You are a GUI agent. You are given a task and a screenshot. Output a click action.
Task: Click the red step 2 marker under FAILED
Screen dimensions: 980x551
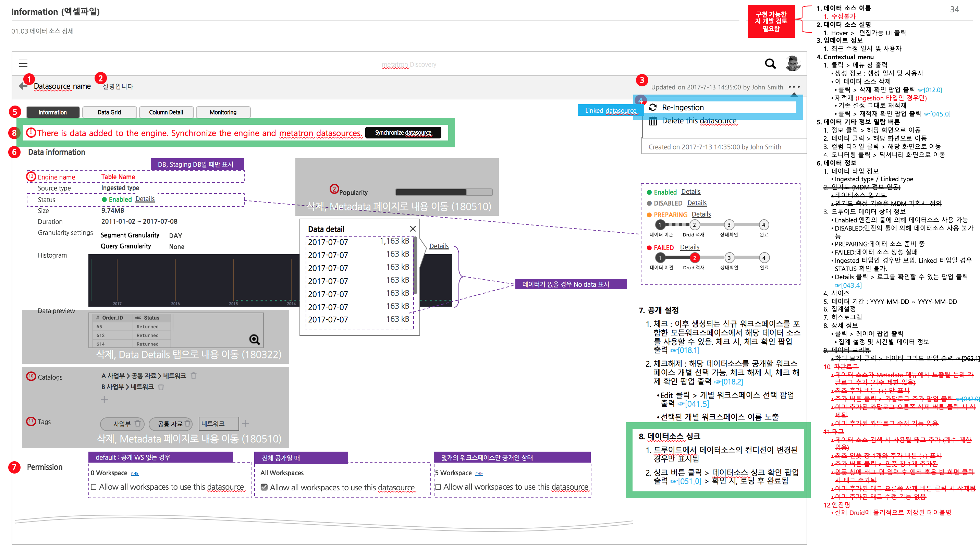point(694,258)
